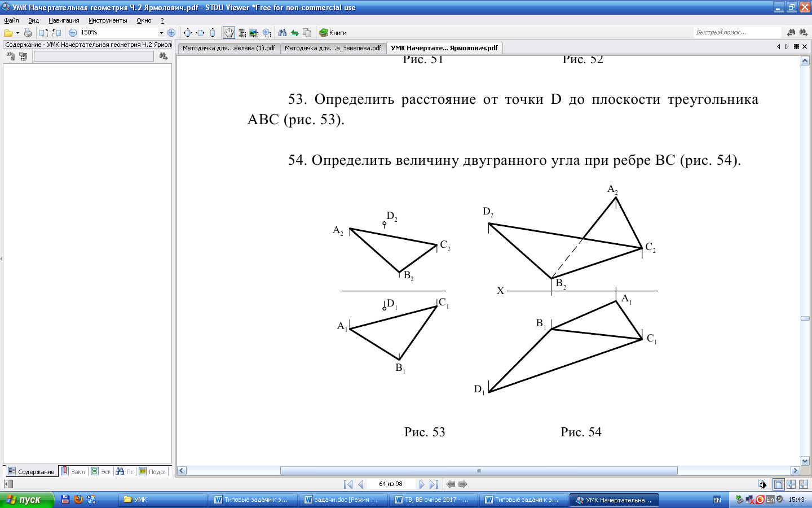Open the 150% zoom level dropdown
The width and height of the screenshot is (812, 508).
[x=161, y=33]
